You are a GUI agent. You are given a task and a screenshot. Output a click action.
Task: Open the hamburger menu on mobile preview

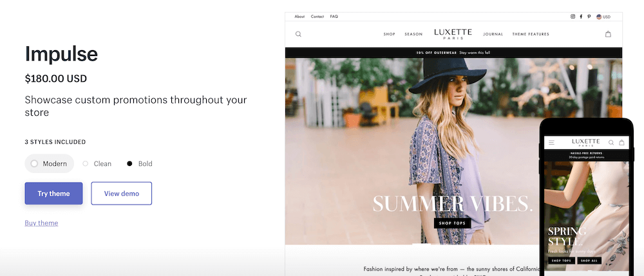(552, 143)
